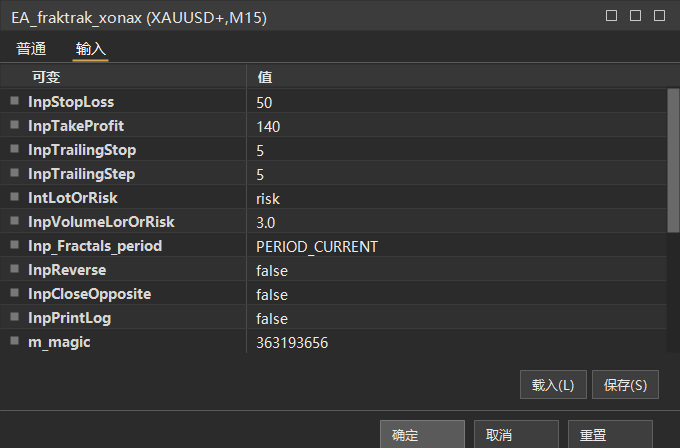
Task: Click the InpStopLoss row icon
Action: (x=14, y=101)
